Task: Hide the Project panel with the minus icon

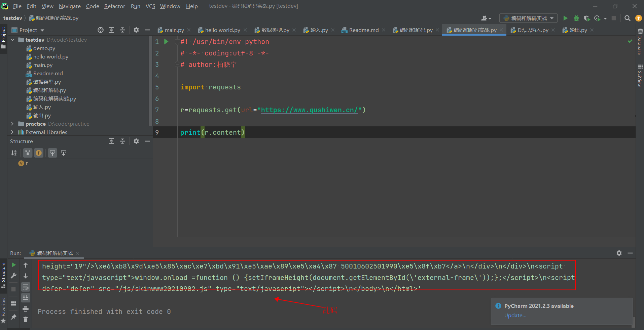Action: pos(147,30)
